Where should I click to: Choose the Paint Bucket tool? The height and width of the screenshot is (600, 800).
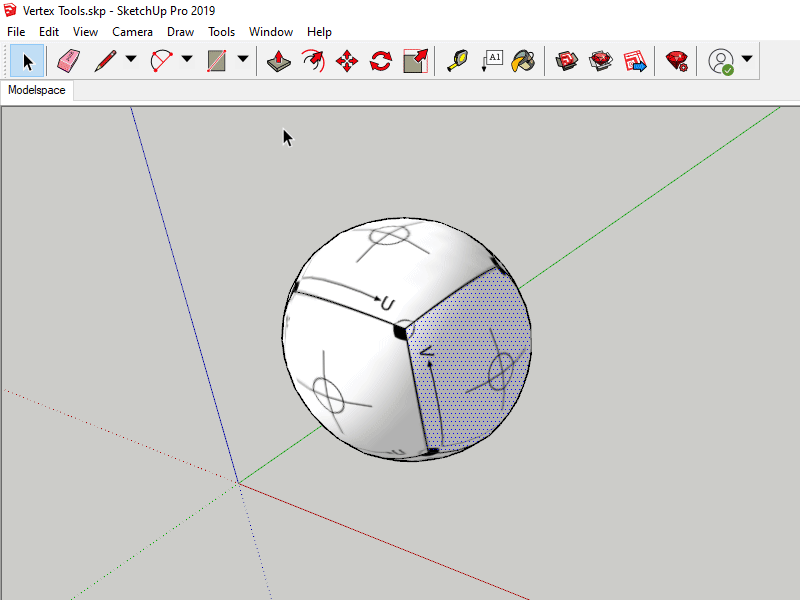524,61
